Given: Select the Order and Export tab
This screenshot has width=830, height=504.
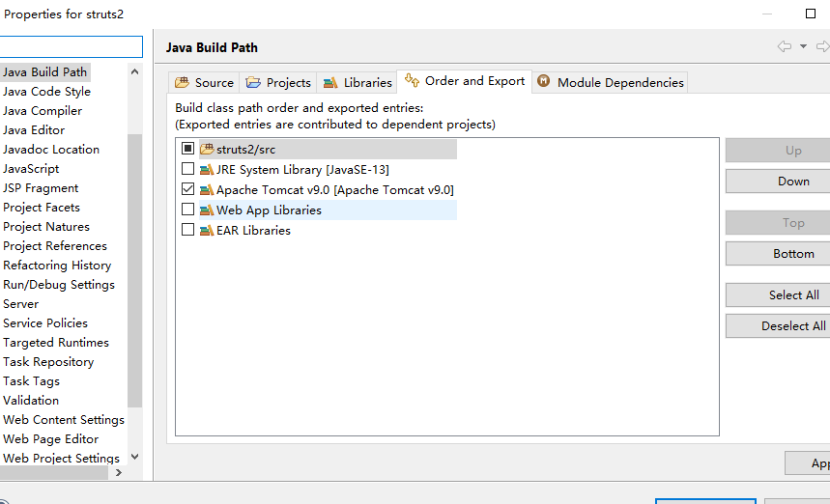Looking at the screenshot, I should click(464, 81).
